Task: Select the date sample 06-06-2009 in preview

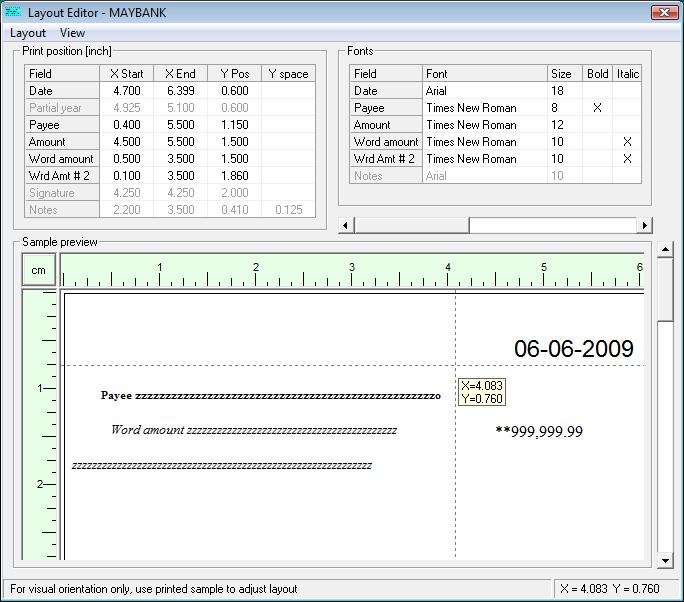Action: tap(573, 349)
